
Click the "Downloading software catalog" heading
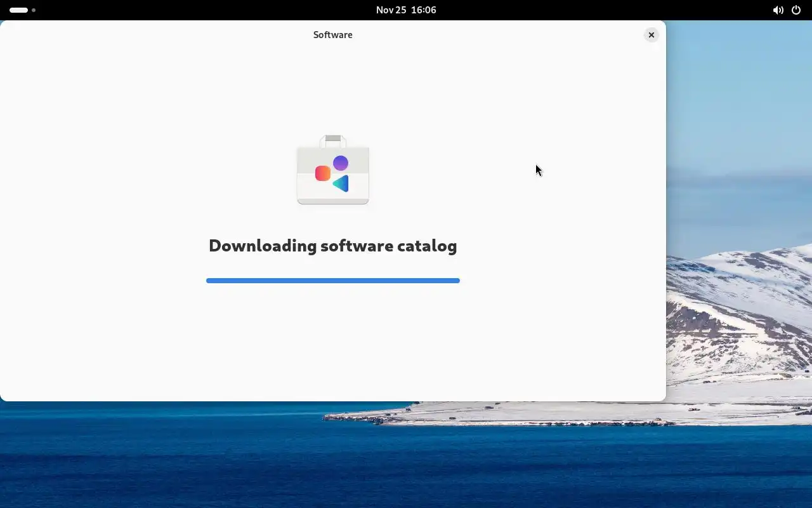point(333,246)
